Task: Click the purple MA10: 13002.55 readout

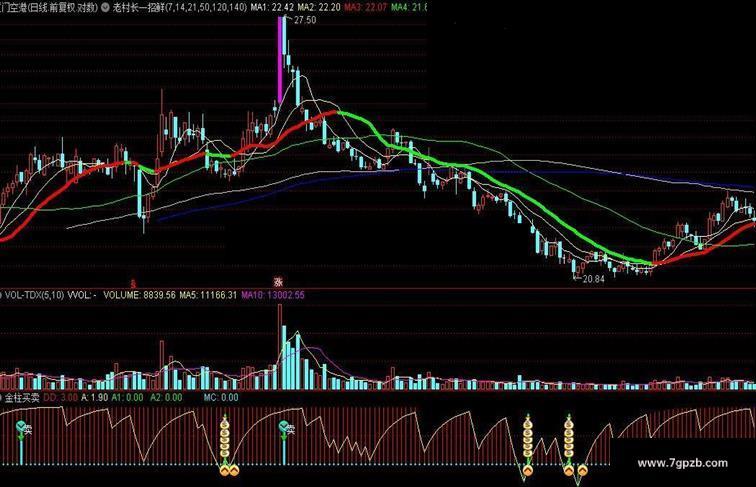Action: (x=273, y=295)
